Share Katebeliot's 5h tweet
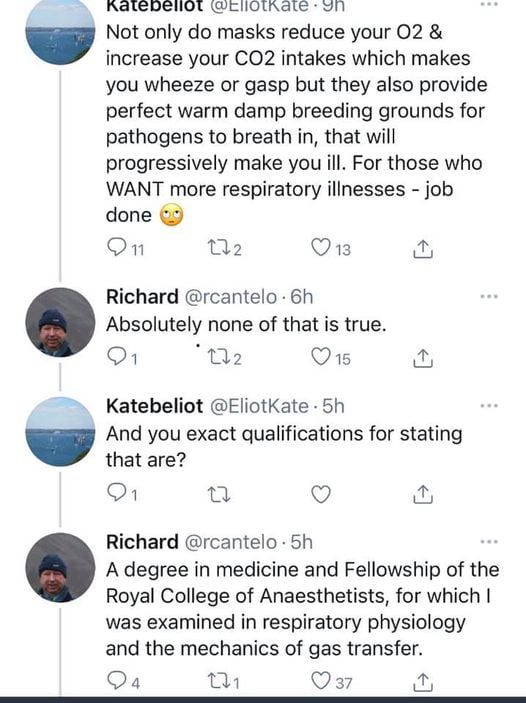The image size is (526, 703). (x=422, y=494)
